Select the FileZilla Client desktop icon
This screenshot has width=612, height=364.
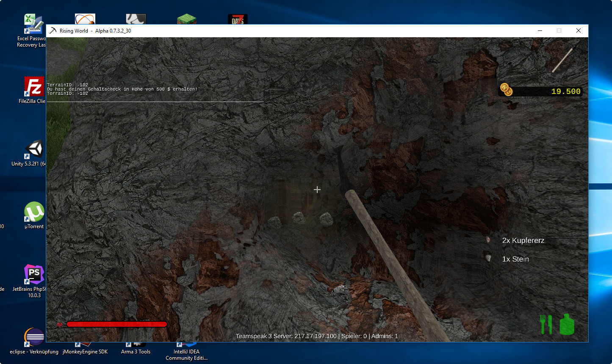coord(34,88)
